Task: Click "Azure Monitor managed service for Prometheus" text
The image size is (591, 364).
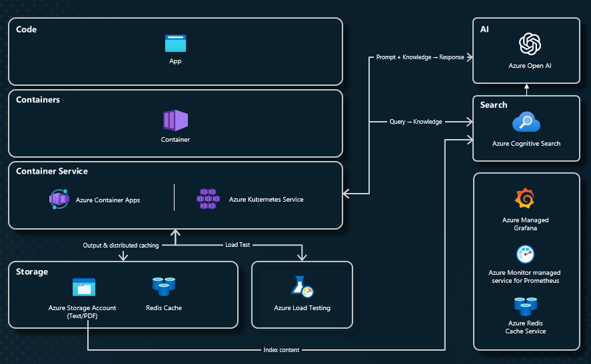Action: pyautogui.click(x=524, y=277)
